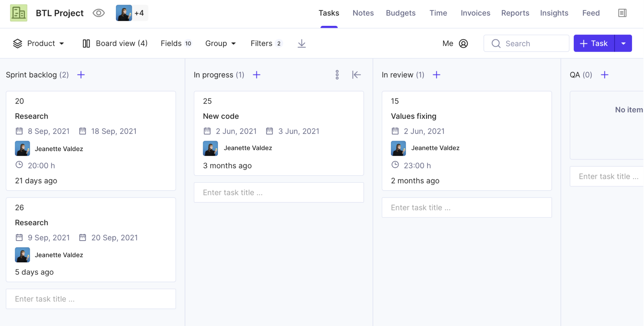This screenshot has width=644, height=326.
Task: Add a task to Sprint backlog column
Action: coord(81,75)
